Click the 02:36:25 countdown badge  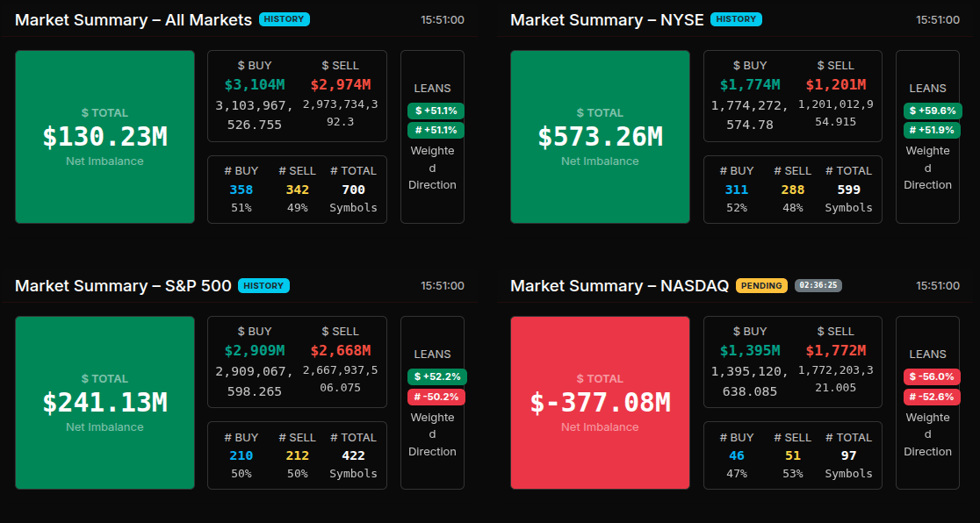click(x=818, y=285)
